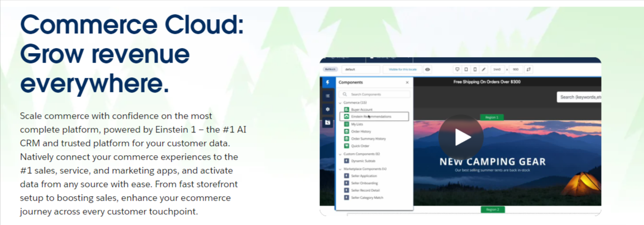Toggle the eye visibility icon in the builder toolbar
The image size is (644, 225).
(x=427, y=69)
